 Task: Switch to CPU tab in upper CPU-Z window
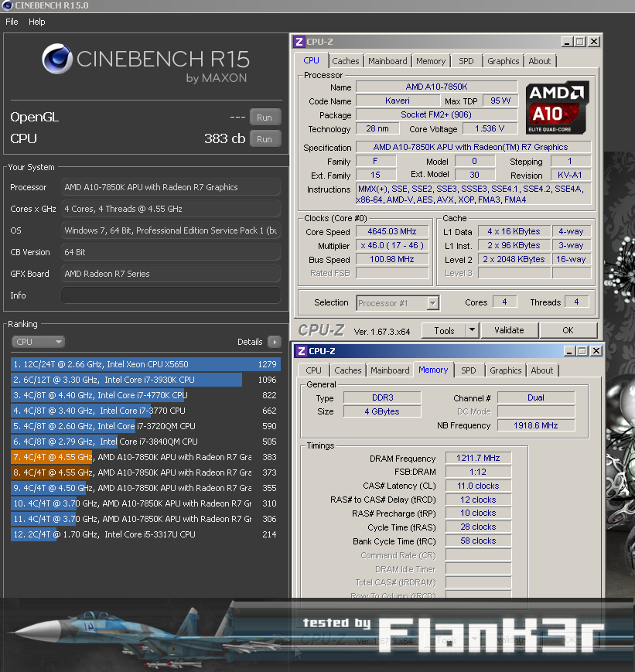(311, 60)
